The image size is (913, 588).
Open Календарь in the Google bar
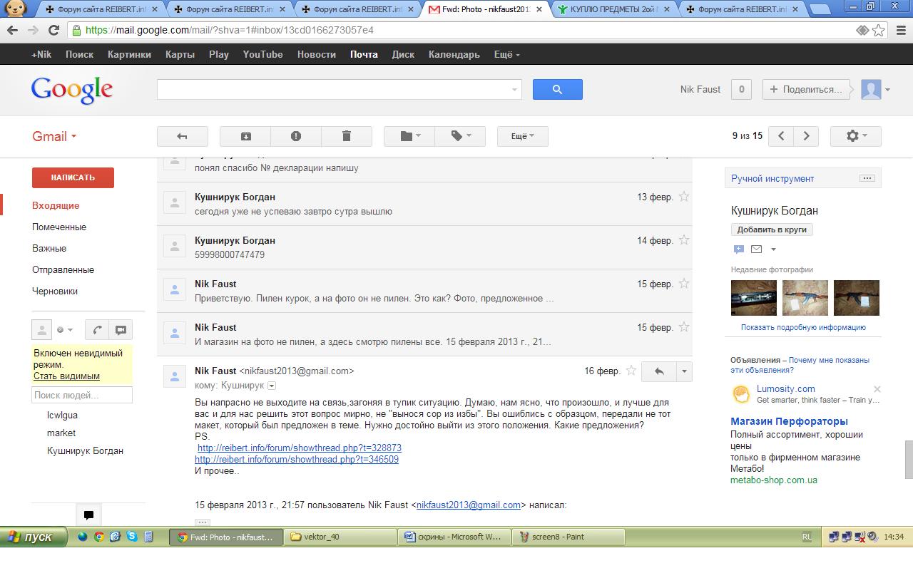click(x=454, y=55)
